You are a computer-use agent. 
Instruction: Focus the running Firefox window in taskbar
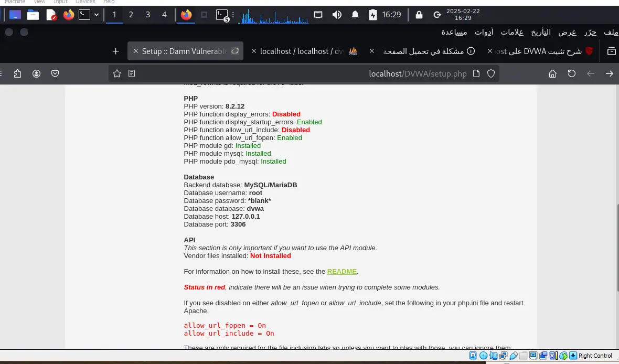(x=186, y=15)
